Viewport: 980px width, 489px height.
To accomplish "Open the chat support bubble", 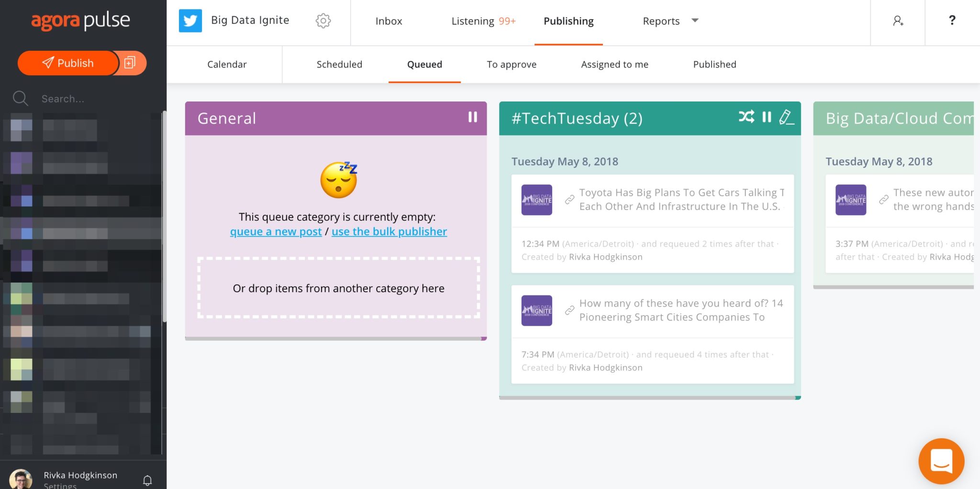I will (x=941, y=461).
